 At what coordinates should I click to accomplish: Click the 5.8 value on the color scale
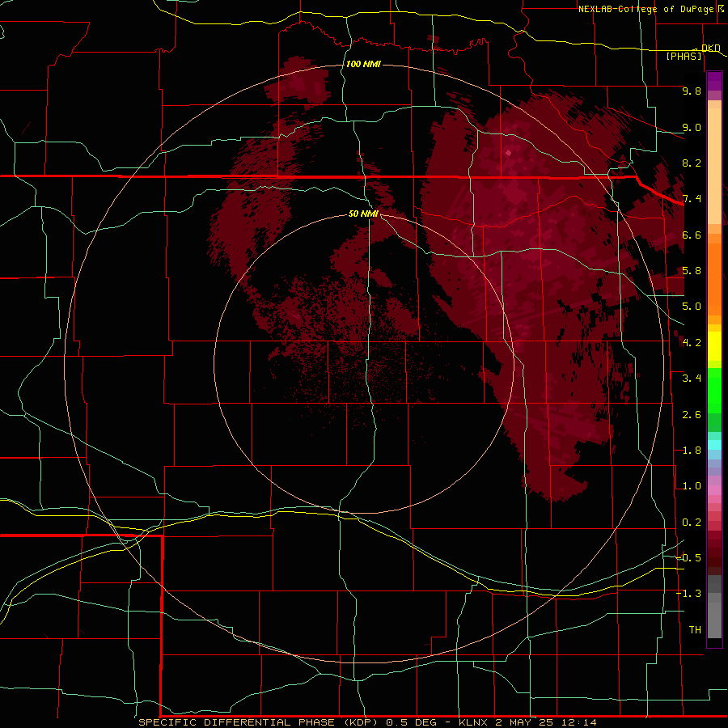tap(692, 271)
